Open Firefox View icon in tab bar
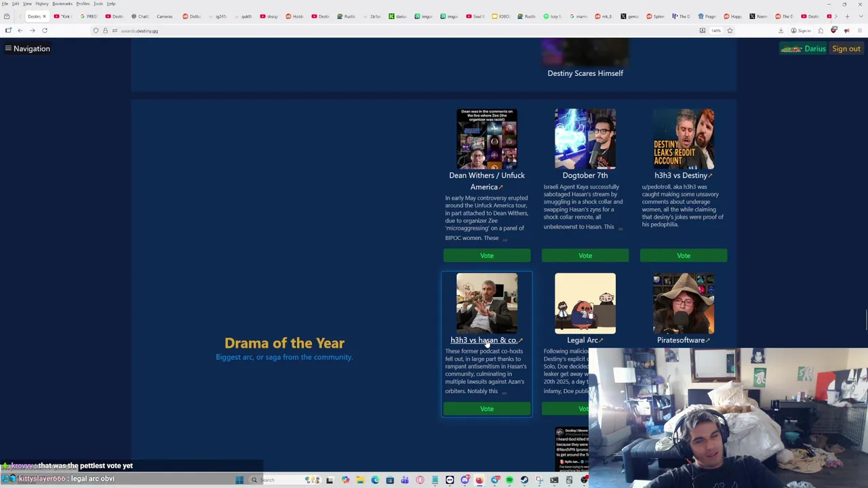 coord(7,16)
